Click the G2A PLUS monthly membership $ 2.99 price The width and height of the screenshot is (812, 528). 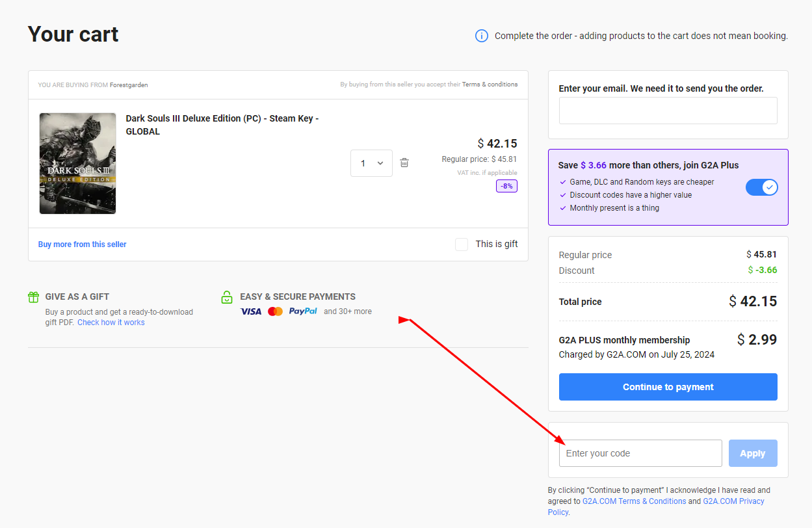[x=757, y=339]
